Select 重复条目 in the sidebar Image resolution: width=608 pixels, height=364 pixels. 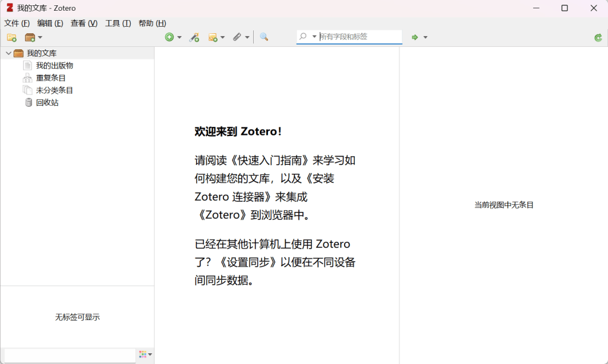tap(51, 78)
